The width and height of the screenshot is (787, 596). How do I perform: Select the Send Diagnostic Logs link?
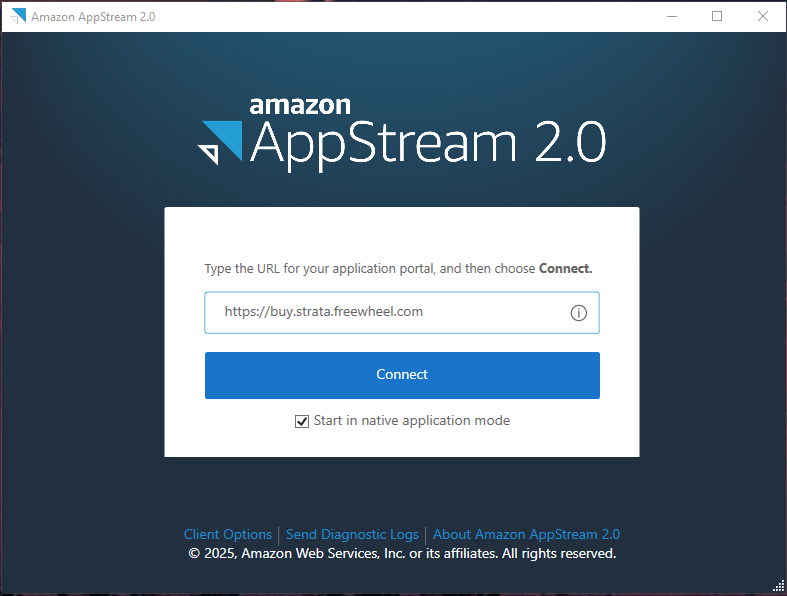(352, 535)
